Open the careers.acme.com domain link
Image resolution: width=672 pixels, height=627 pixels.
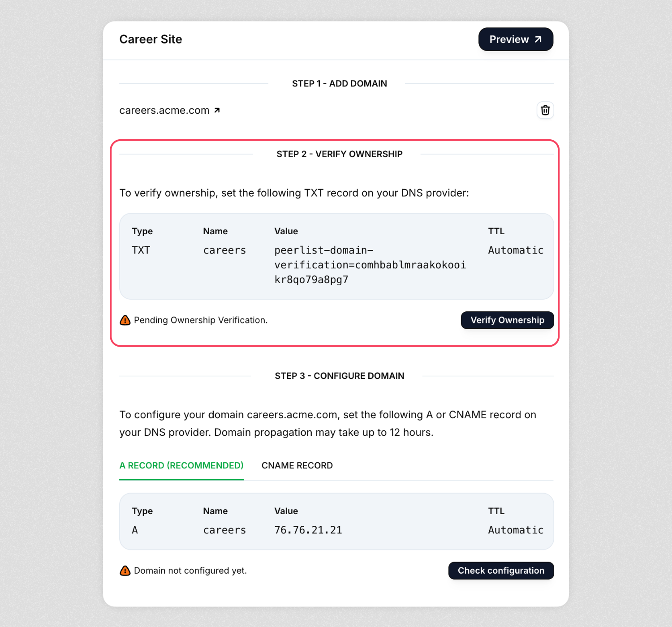point(164,110)
